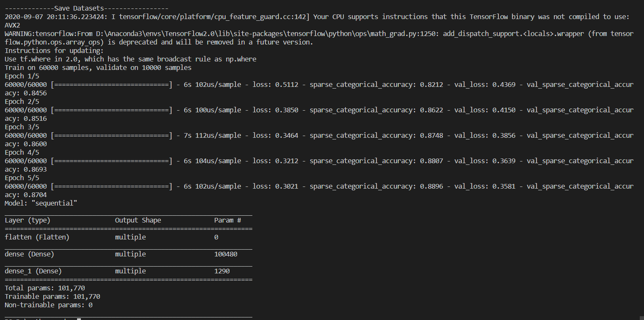Click the '100us/sample' timing text
This screenshot has height=320, width=644.
tap(218, 110)
